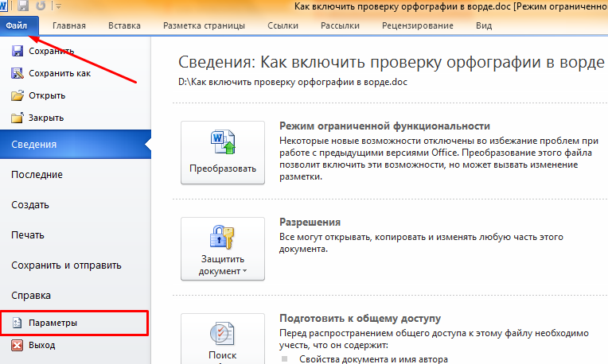Click the Свойства документа и имя автора item
The height and width of the screenshot is (364, 608).
pos(373,359)
